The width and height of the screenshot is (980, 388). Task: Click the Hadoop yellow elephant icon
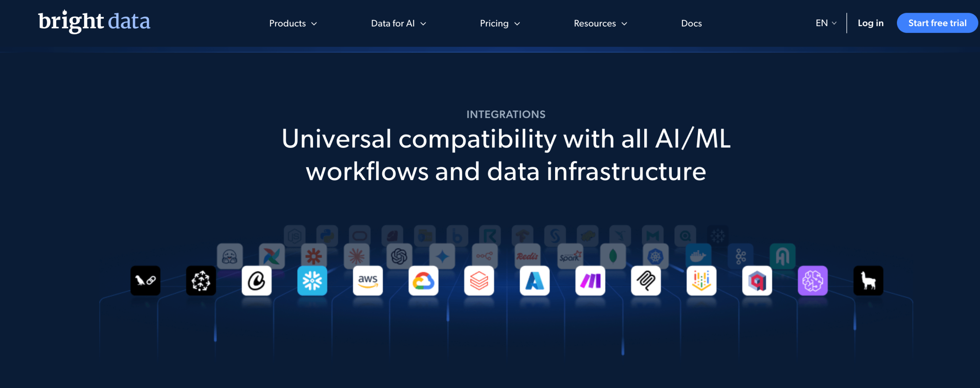click(588, 236)
